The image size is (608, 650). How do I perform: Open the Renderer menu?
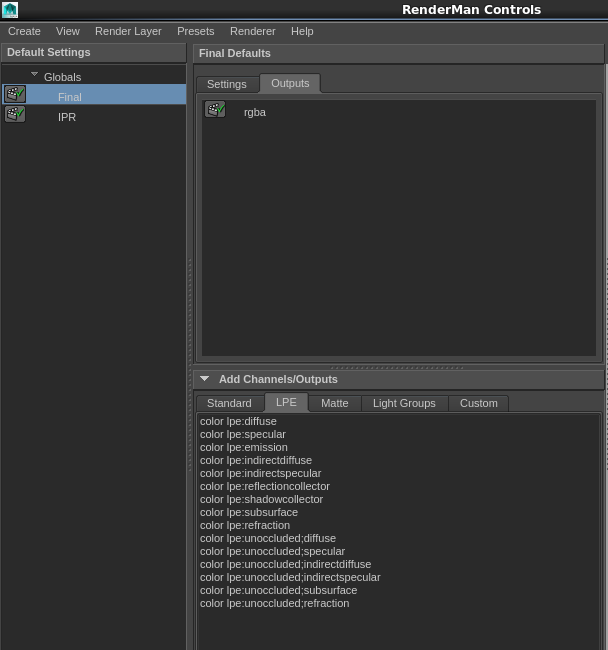[x=252, y=31]
